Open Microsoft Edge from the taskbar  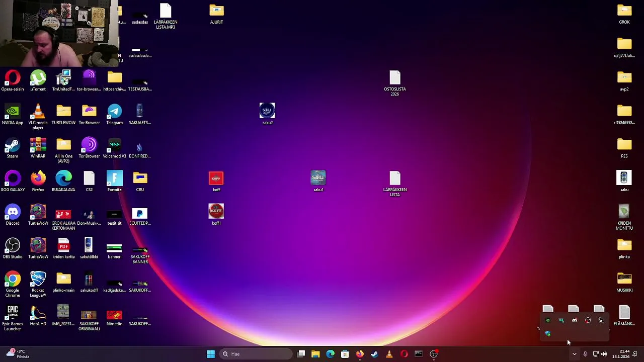[330, 354]
